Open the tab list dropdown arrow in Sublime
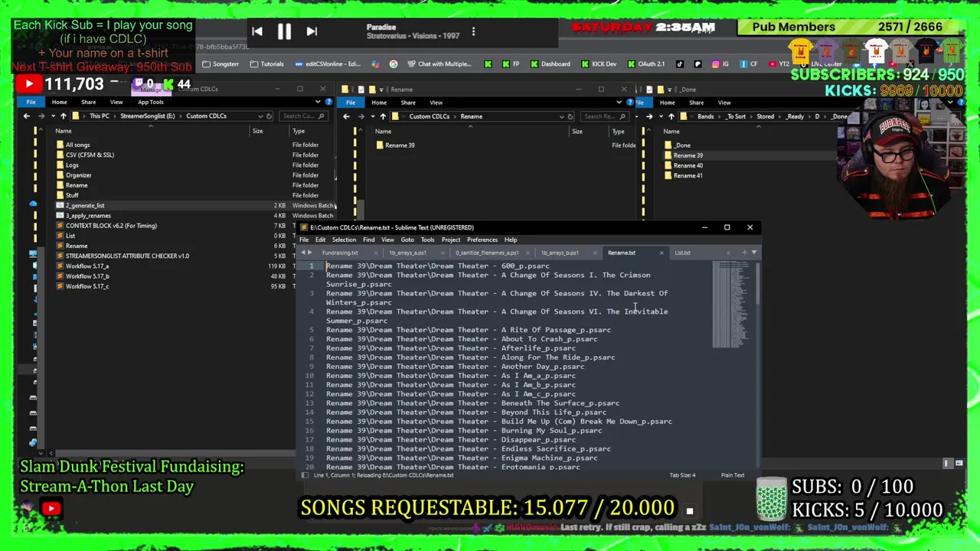Screen dimensions: 980x551 pyautogui.click(x=754, y=253)
